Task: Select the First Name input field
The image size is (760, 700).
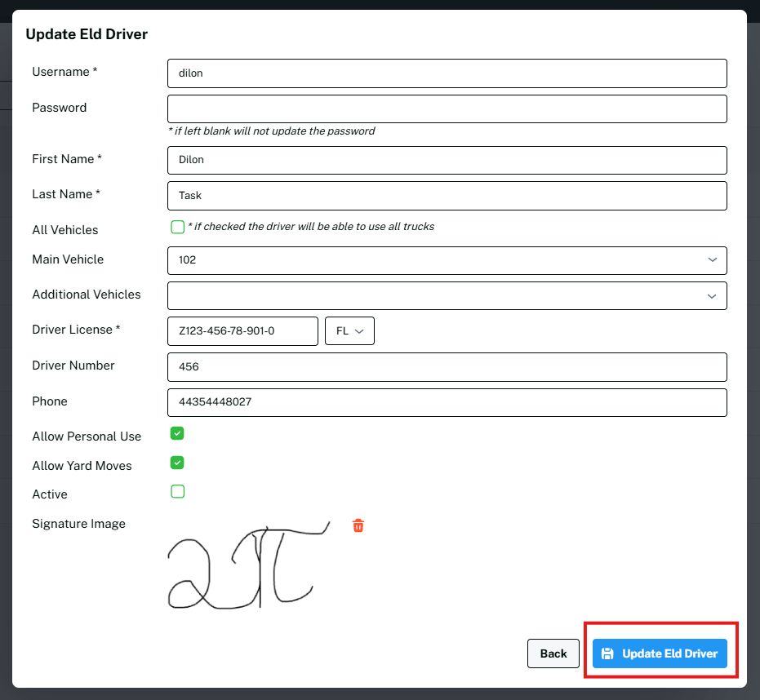Action: pyautogui.click(x=447, y=160)
